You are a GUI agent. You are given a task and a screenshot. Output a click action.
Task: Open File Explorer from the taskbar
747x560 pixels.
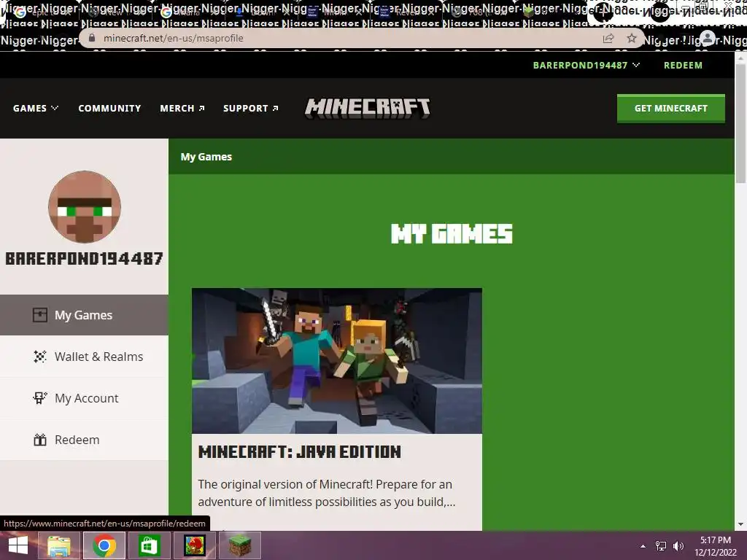coord(59,545)
